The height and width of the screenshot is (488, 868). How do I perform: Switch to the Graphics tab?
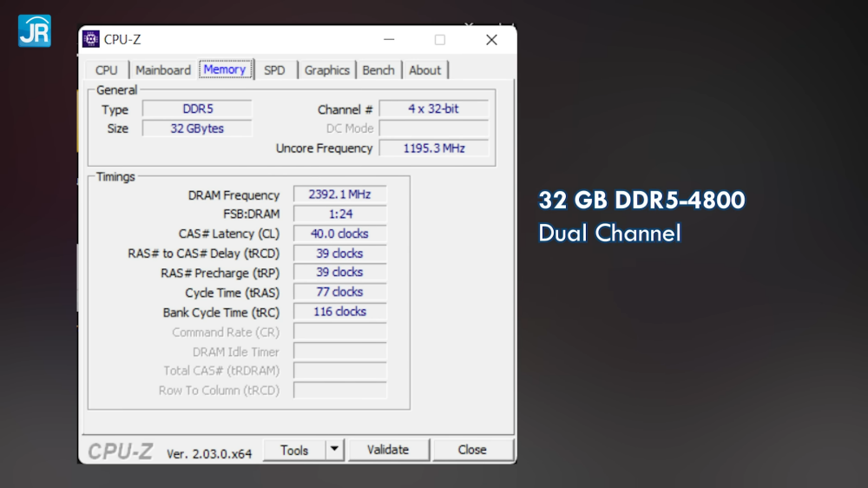(327, 70)
